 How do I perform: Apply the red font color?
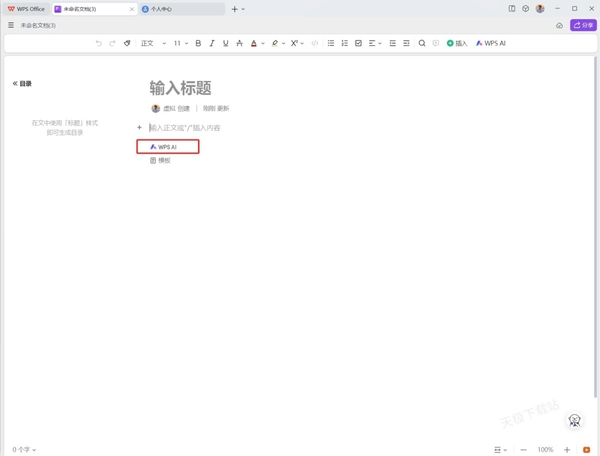click(x=254, y=43)
